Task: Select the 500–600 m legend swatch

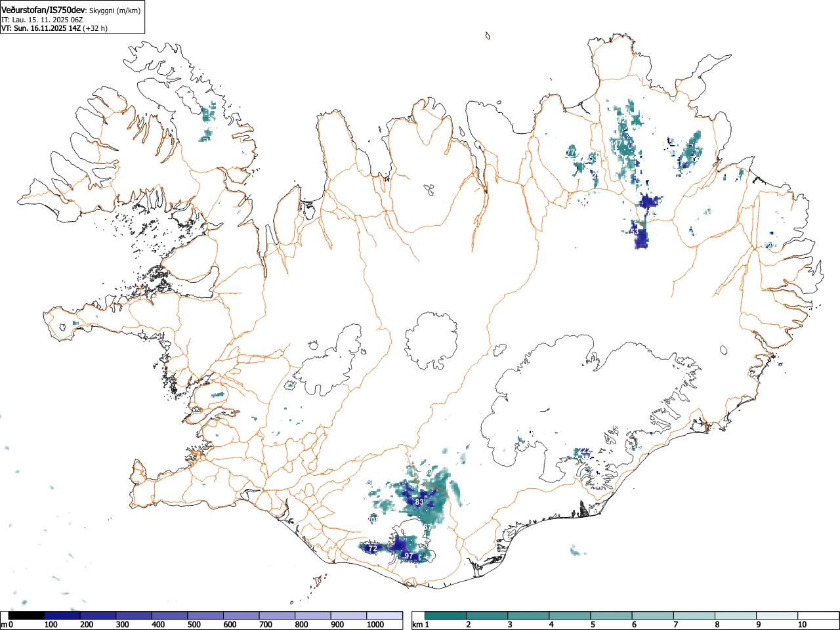Action: tap(205, 616)
